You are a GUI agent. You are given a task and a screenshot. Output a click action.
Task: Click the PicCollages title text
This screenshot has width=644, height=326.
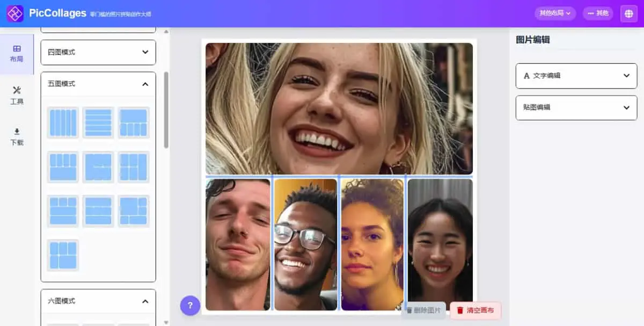pyautogui.click(x=57, y=13)
